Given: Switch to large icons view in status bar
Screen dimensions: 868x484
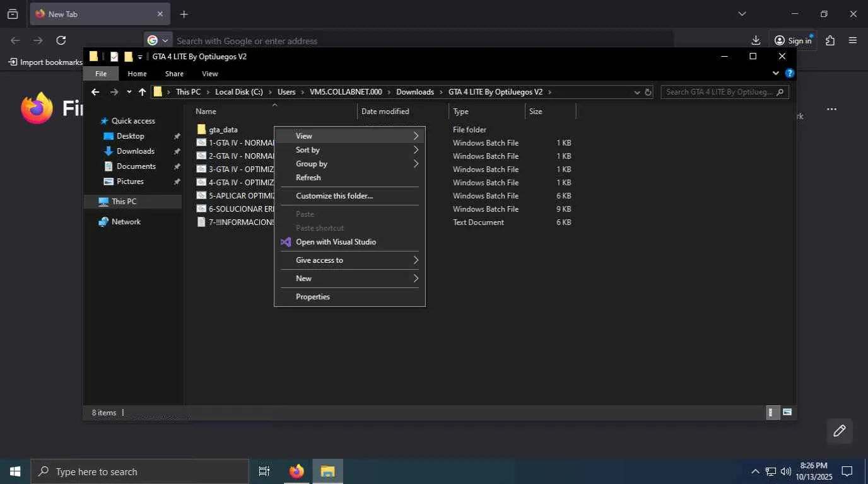Looking at the screenshot, I should (x=787, y=413).
